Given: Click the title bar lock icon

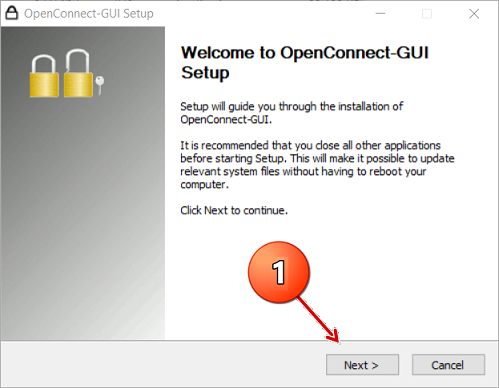Looking at the screenshot, I should [11, 13].
